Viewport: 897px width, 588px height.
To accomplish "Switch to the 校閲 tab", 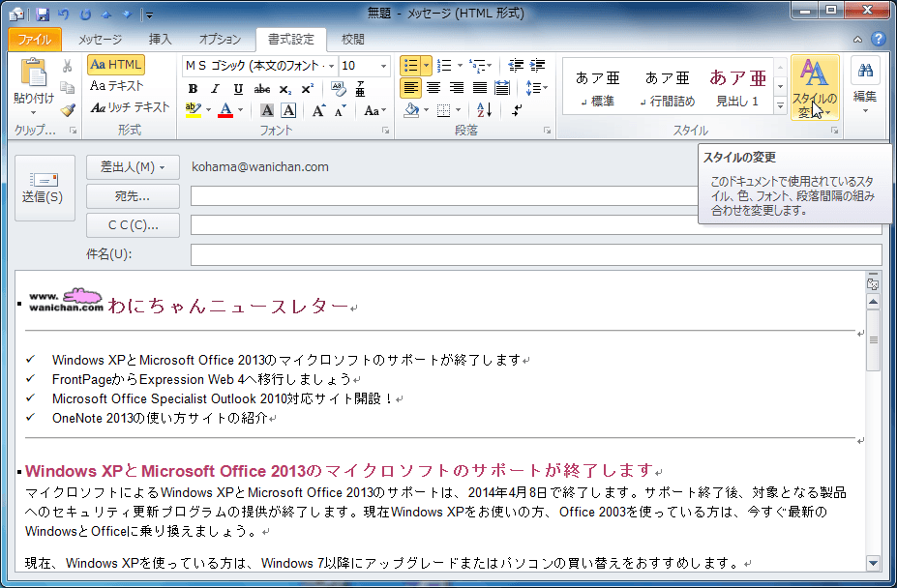I will coord(352,39).
